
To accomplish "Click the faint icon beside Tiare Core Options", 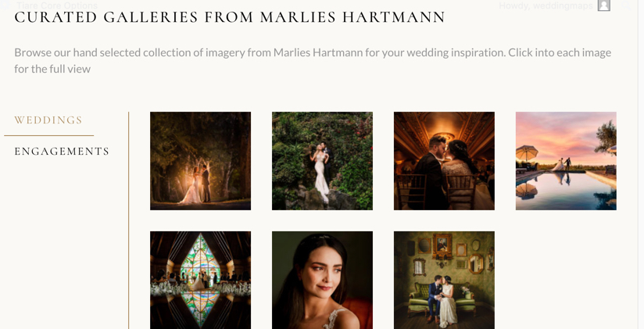I will pos(5,5).
